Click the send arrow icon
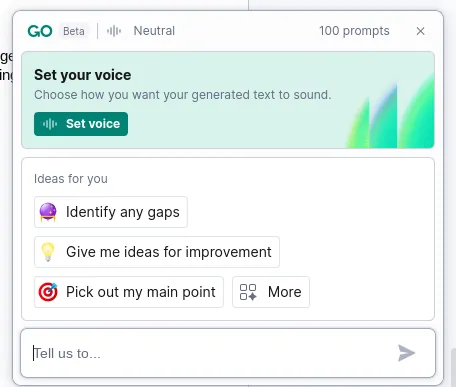The height and width of the screenshot is (387, 456). click(x=406, y=353)
